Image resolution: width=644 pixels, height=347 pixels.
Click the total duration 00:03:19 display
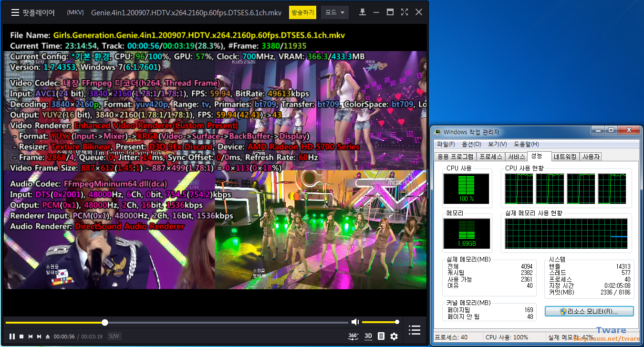[x=92, y=336]
